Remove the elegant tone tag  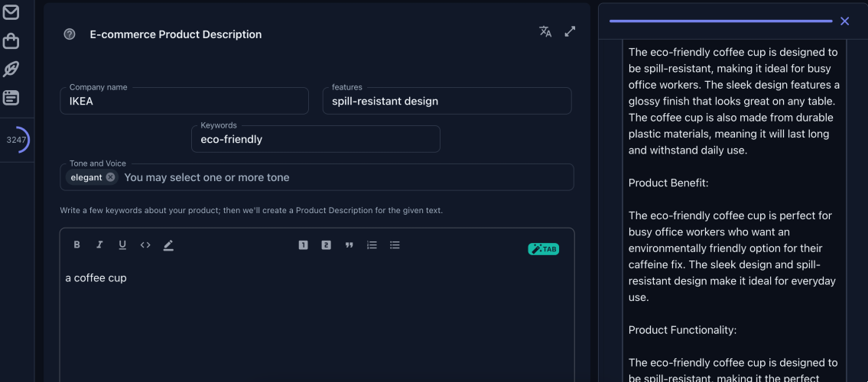point(110,177)
